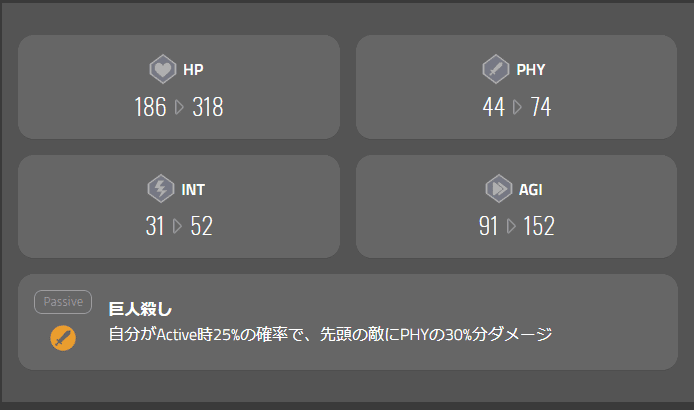Click the base PHY value 44
Screen dimensions: 694x410
coord(494,107)
